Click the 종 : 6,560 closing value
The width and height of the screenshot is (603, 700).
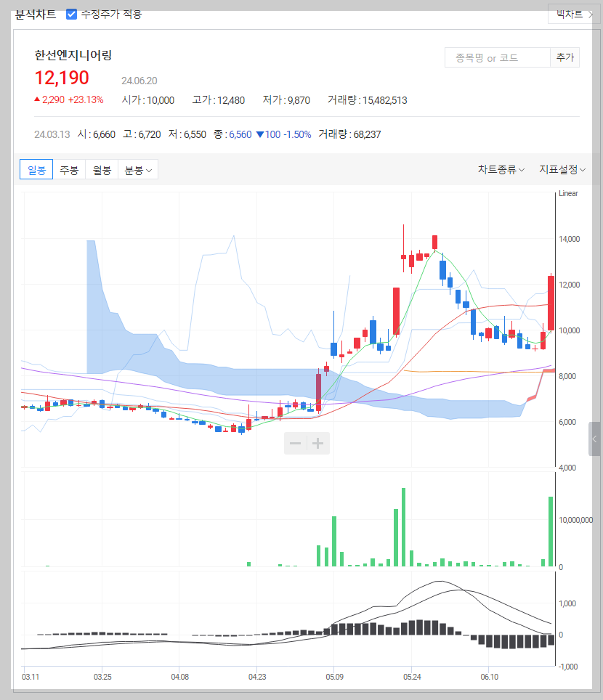coord(232,134)
